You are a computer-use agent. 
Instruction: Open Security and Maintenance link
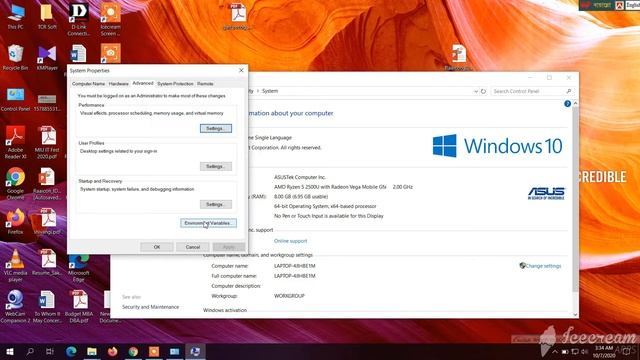click(150, 307)
